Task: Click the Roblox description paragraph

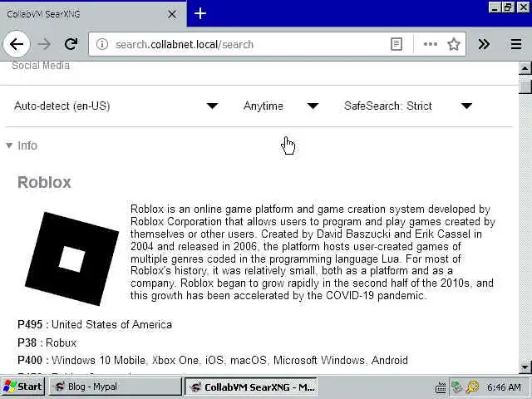Action: pos(313,252)
